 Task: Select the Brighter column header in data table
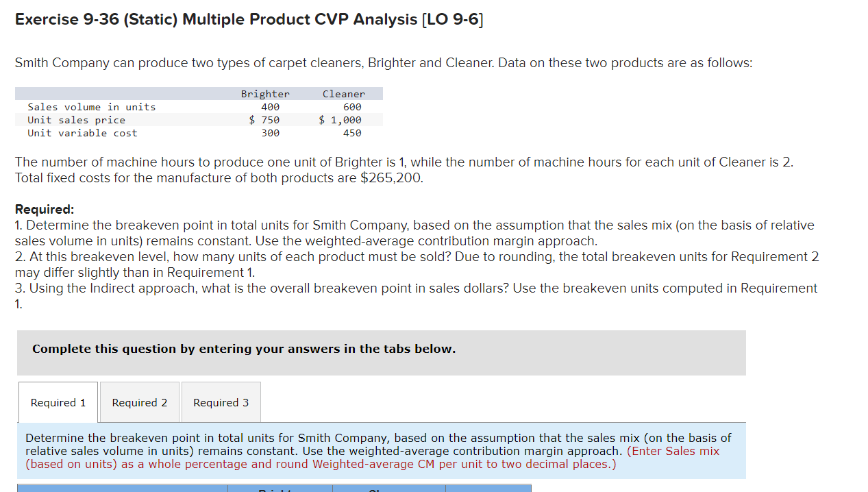(265, 94)
